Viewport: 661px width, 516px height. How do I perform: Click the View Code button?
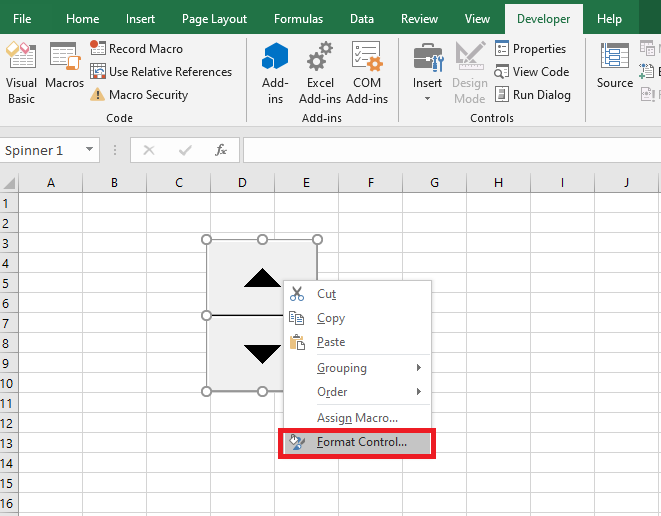(540, 72)
